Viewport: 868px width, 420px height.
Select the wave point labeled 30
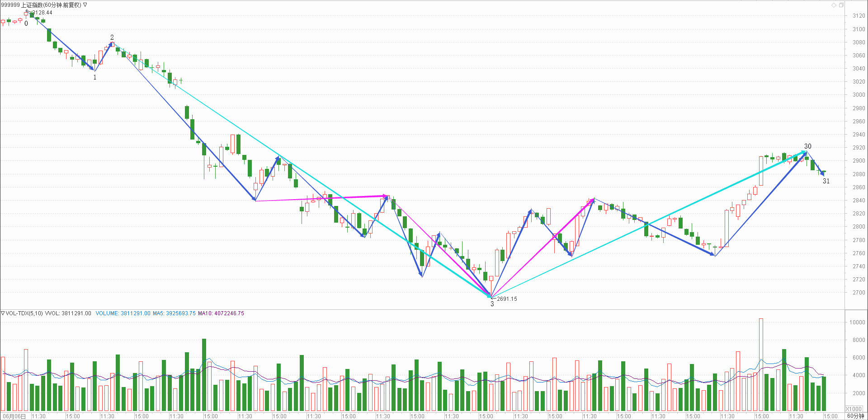pos(807,146)
